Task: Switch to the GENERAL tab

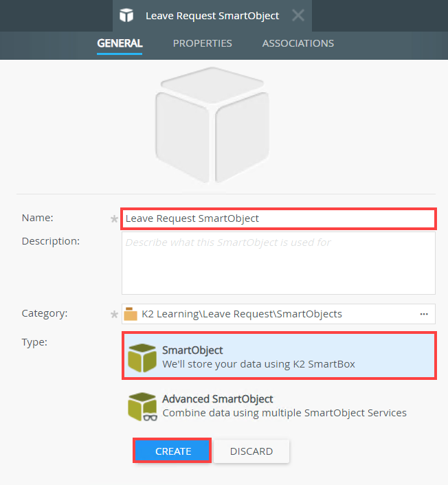Action: pyautogui.click(x=120, y=43)
